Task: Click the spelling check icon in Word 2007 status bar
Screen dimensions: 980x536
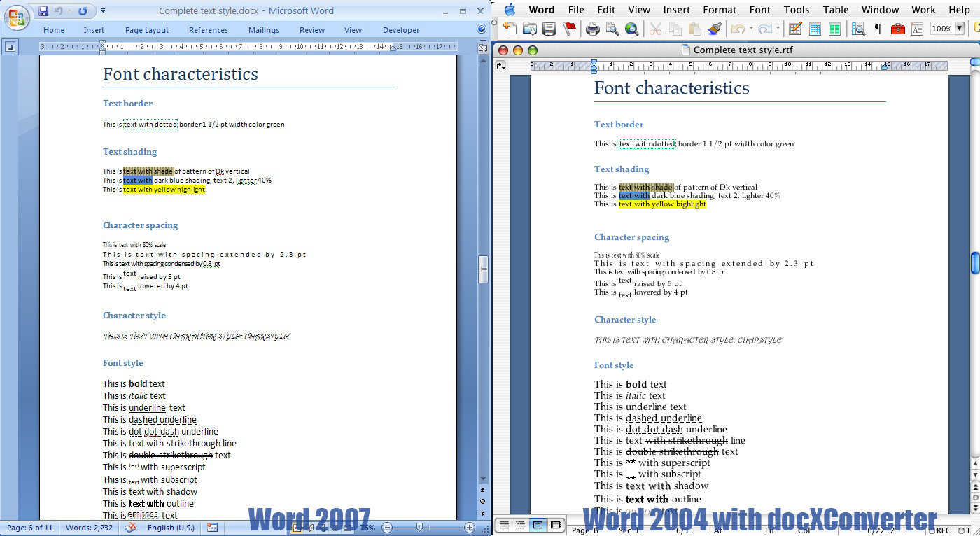Action: tap(130, 528)
